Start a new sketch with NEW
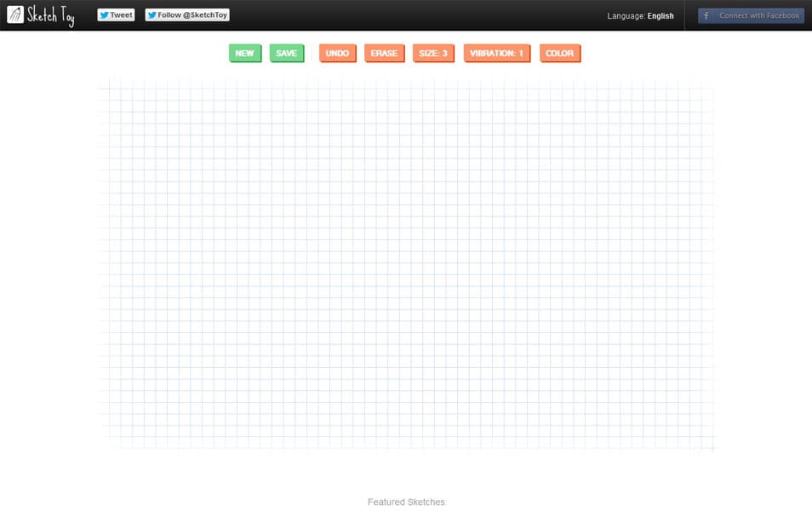The height and width of the screenshot is (511, 812). 244,53
